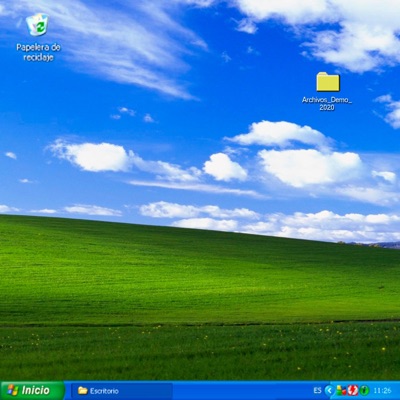The image size is (400, 400).
Task: Open the Inicio start menu
Action: point(32,390)
